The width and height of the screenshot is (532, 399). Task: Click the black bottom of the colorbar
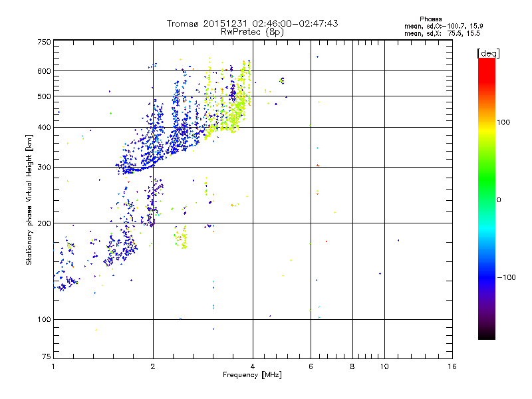(487, 334)
